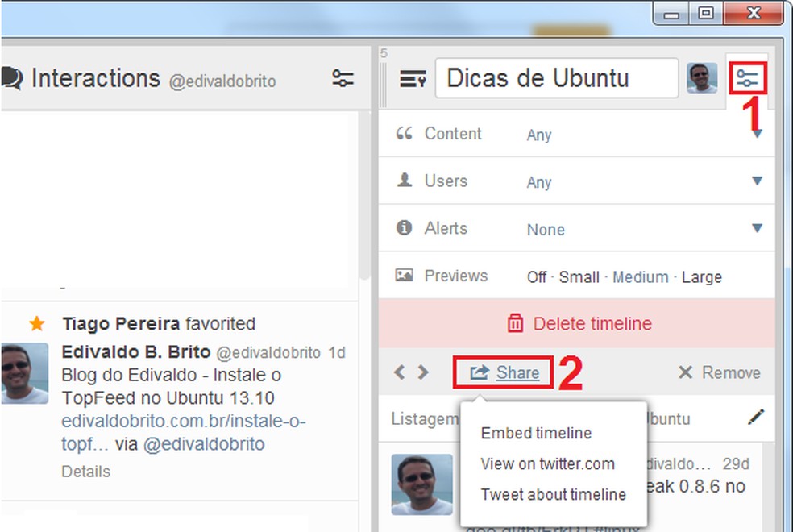Click the profile avatar next to column title
Image resolution: width=793 pixels, height=532 pixels.
click(702, 77)
